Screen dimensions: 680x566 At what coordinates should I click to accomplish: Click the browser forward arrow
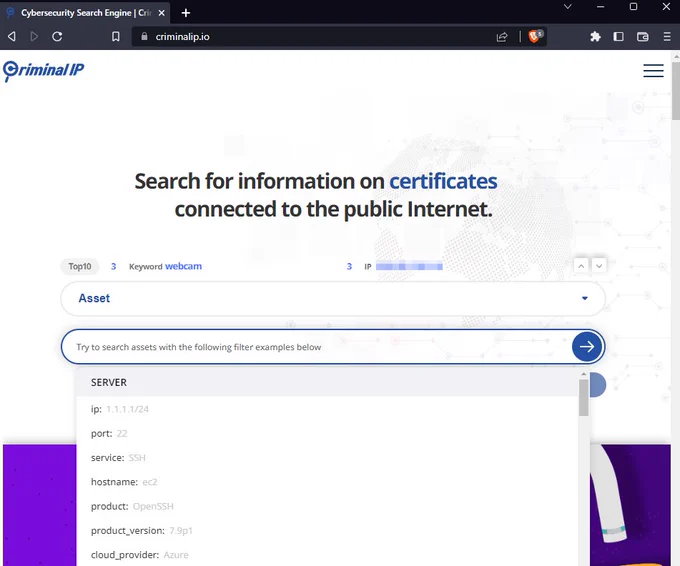34,36
